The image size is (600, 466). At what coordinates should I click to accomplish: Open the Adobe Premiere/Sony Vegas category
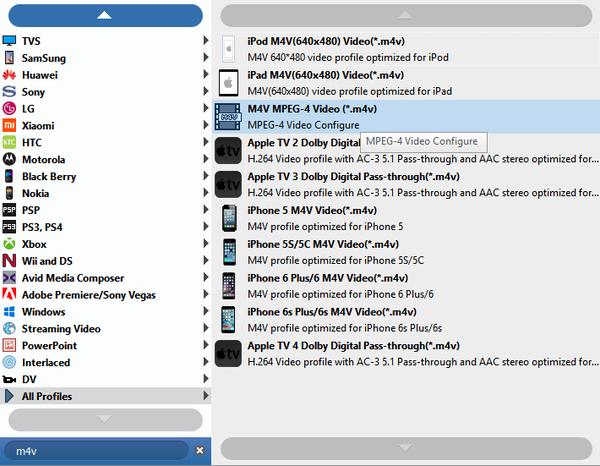click(x=106, y=295)
